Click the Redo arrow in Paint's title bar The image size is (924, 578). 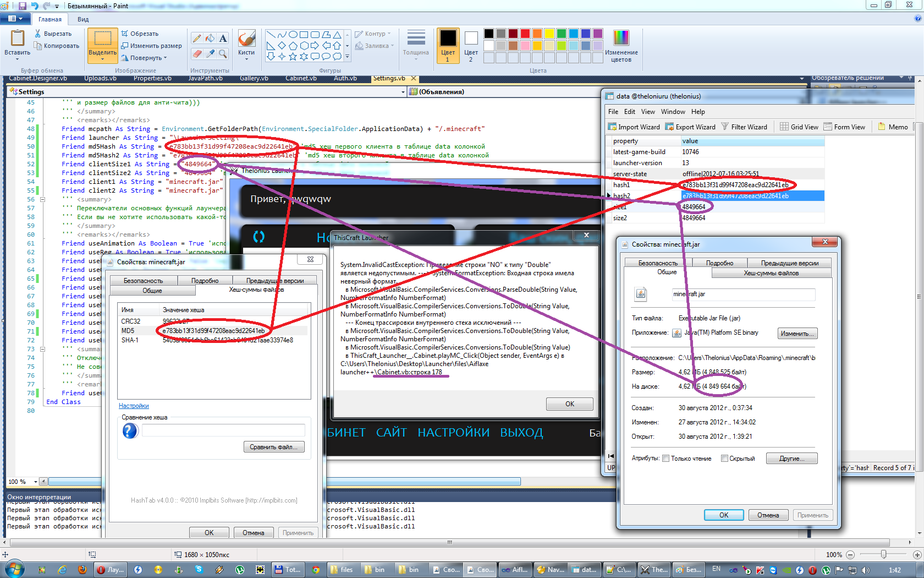(46, 6)
